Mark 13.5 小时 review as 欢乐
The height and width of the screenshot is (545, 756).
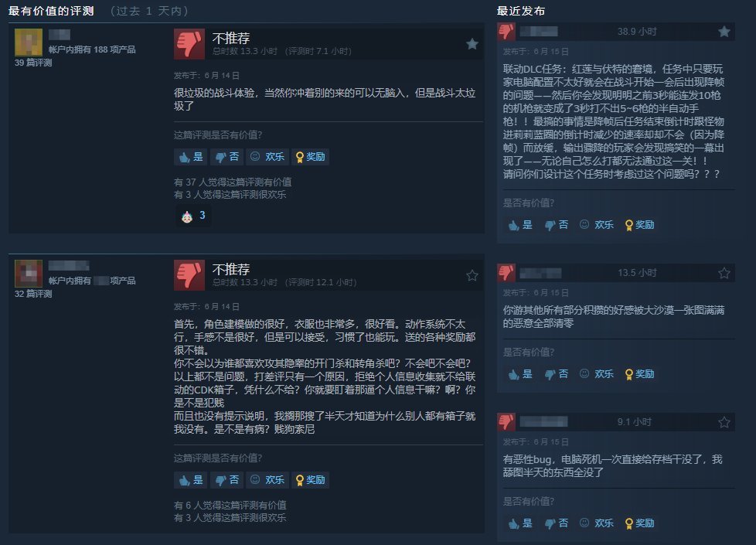pos(597,374)
